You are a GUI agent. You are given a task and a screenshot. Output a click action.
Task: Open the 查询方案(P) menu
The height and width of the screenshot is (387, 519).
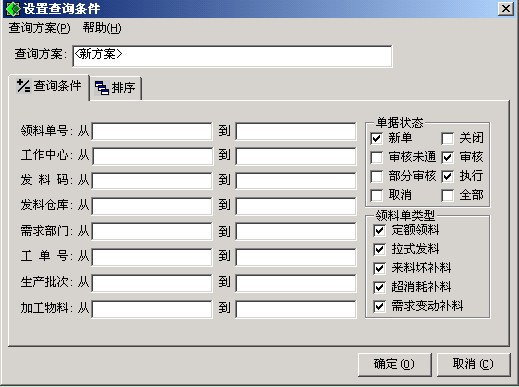click(x=39, y=28)
